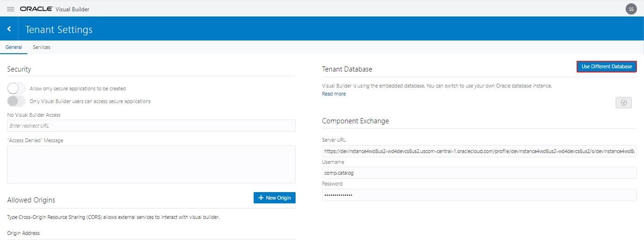Screen dimensions: 644x250
Task: Click the Use Different Database button
Action: coord(606,67)
